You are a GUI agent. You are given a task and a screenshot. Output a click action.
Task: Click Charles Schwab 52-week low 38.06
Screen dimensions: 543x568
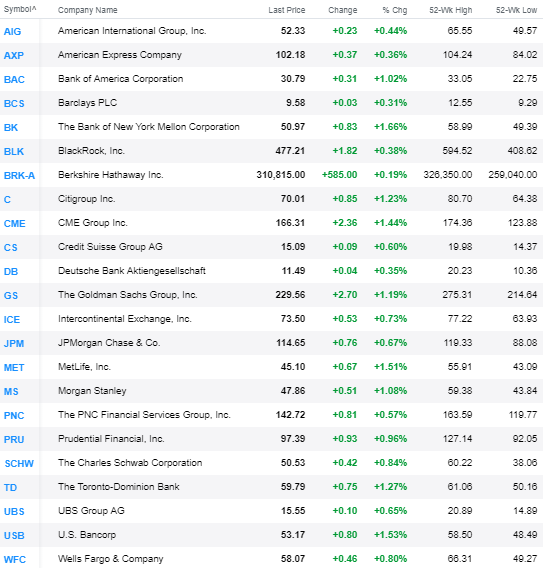pos(525,463)
